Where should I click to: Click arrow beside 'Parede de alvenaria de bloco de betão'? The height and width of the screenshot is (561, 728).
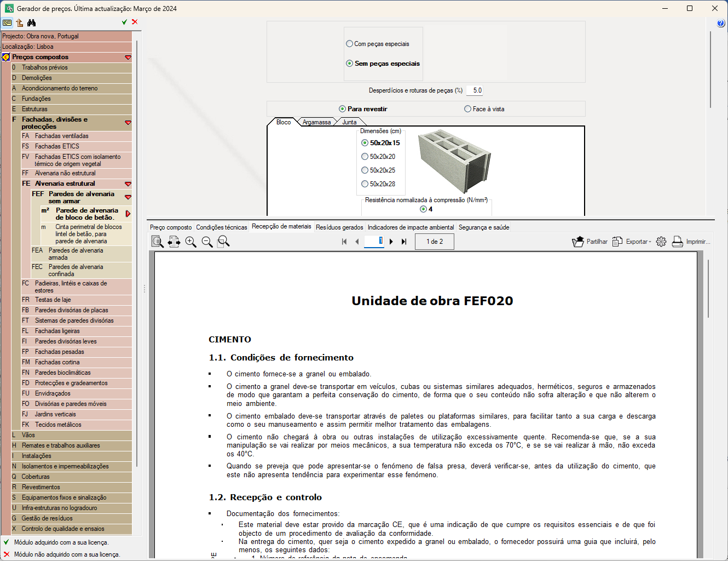pos(128,214)
